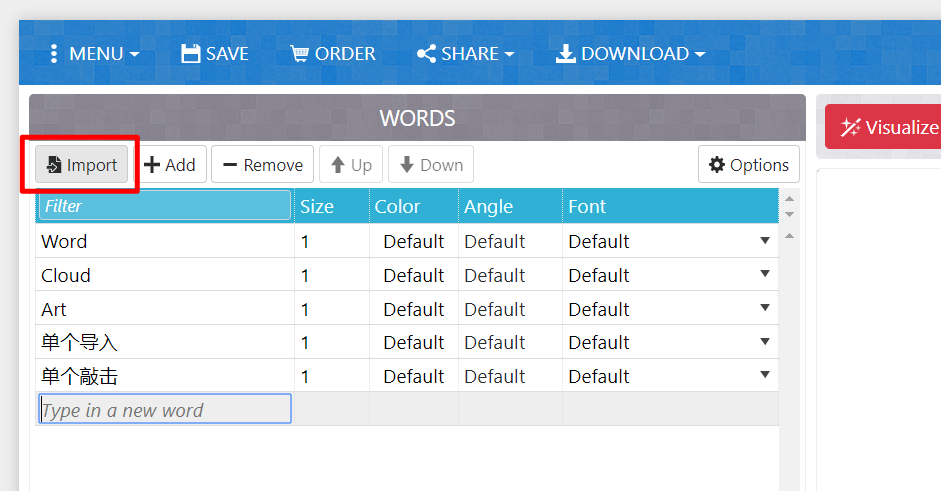Image resolution: width=941 pixels, height=491 pixels.
Task: Move word Up in list
Action: click(351, 164)
